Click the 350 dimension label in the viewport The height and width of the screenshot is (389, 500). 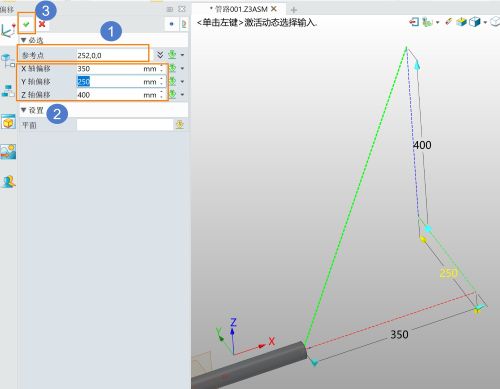[x=399, y=334]
